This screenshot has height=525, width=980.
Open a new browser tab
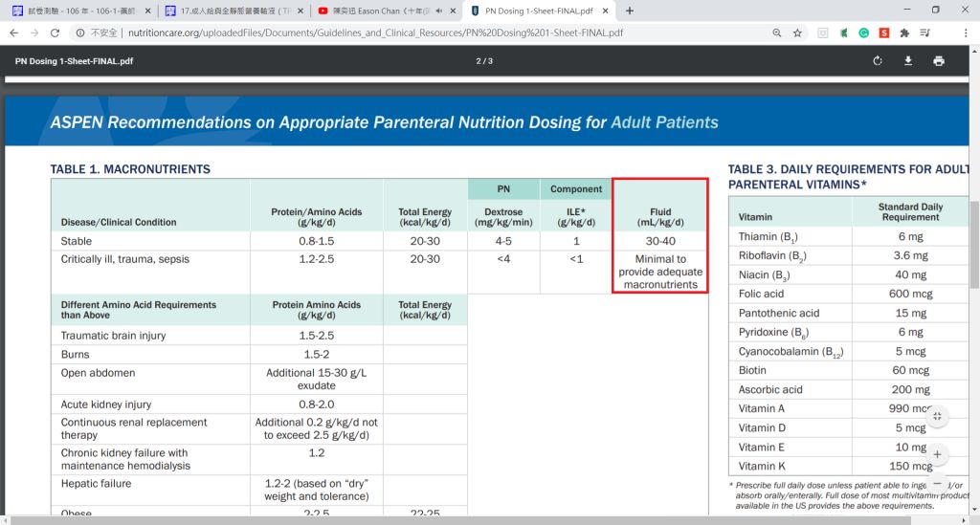point(630,11)
